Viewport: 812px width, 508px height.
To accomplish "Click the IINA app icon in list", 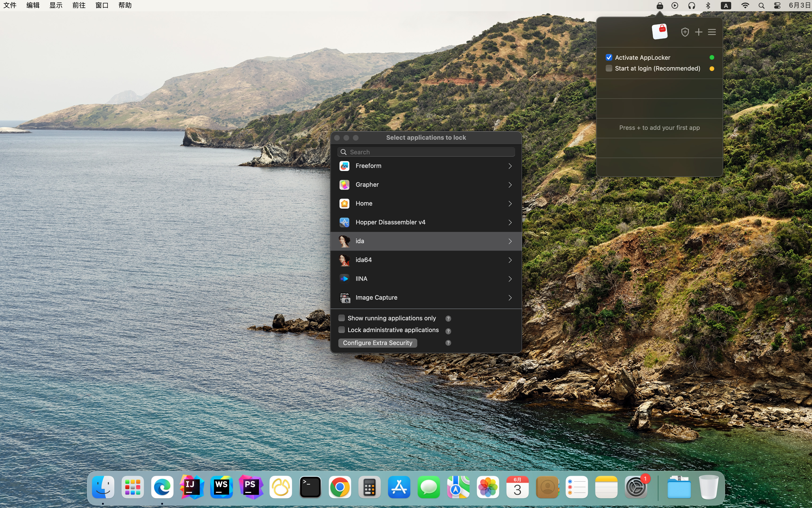I will click(x=344, y=279).
